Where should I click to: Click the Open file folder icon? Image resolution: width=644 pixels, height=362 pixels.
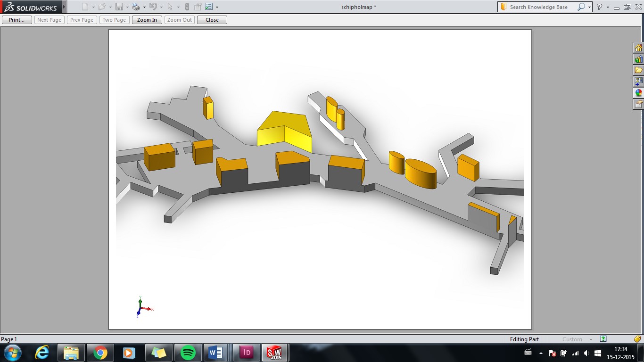(x=102, y=7)
